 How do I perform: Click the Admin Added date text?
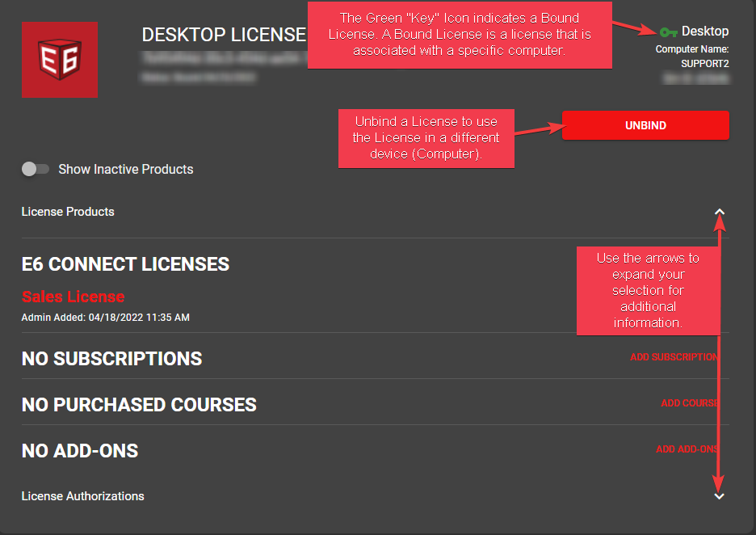pos(106,318)
